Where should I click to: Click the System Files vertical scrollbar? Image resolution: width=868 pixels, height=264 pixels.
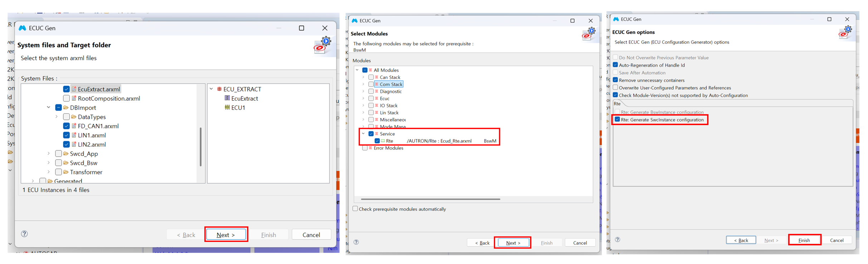pyautogui.click(x=200, y=147)
